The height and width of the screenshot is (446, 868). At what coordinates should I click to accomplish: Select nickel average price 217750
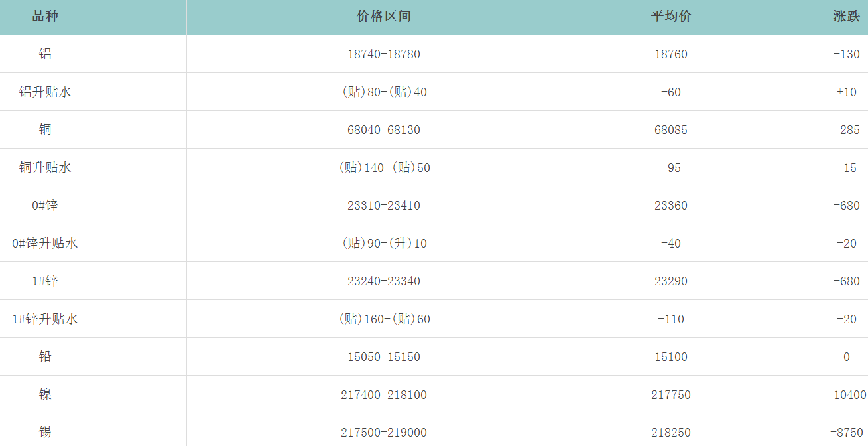click(671, 395)
